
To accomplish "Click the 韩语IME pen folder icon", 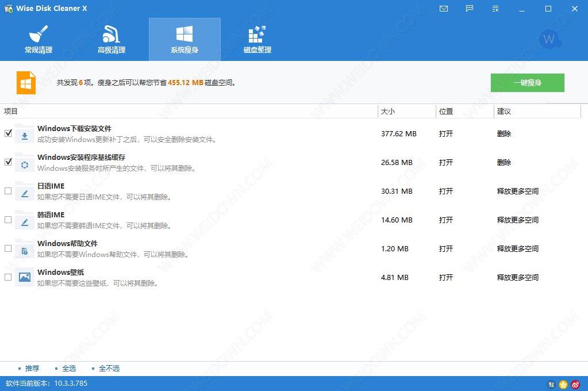I will click(x=25, y=220).
